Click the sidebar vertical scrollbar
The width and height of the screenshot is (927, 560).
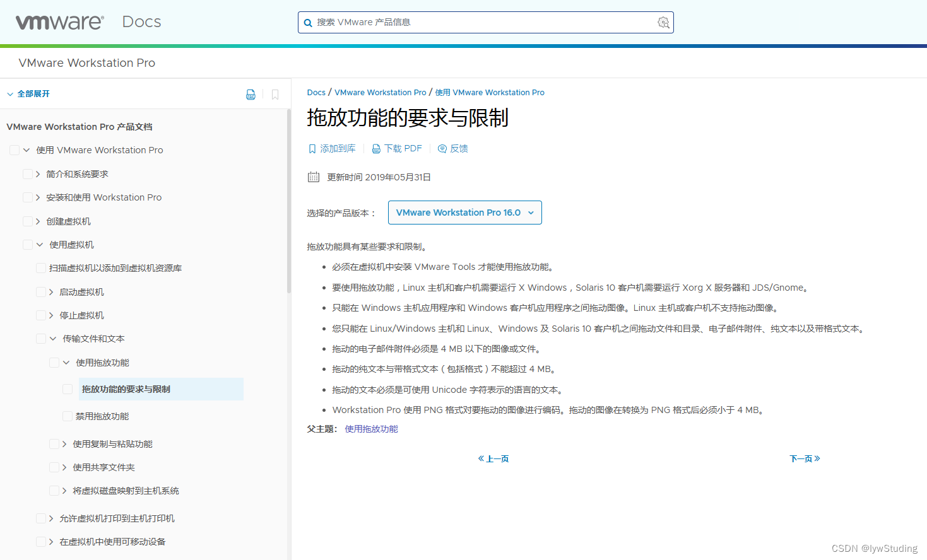point(289,202)
